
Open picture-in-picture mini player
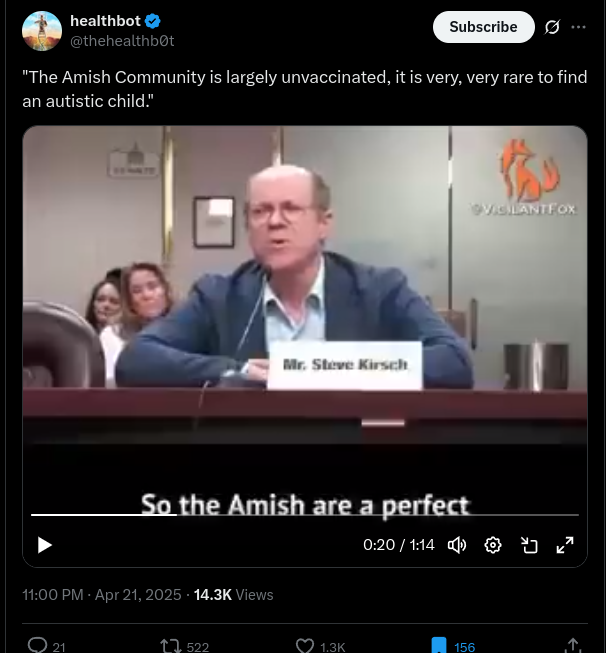(x=529, y=545)
